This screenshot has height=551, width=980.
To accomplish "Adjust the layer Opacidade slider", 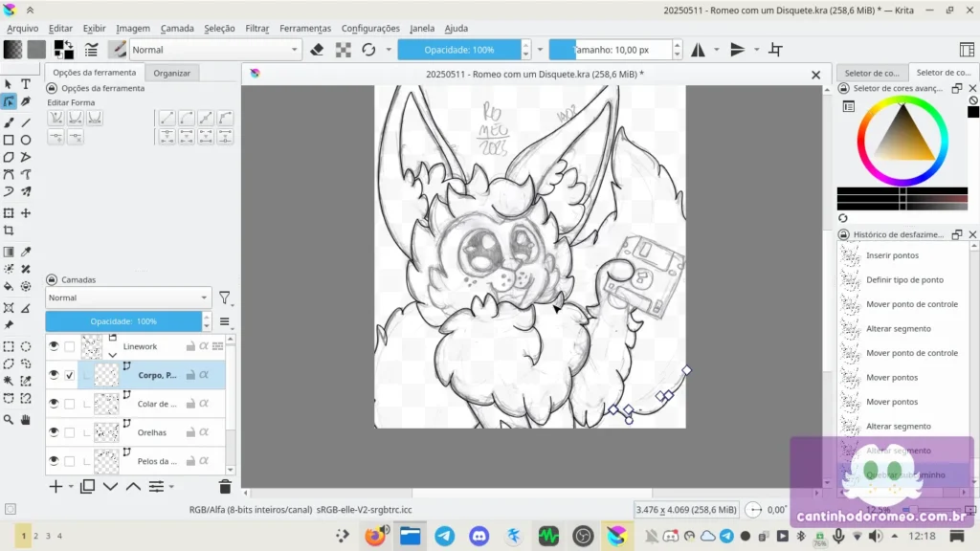I will 123,321.
